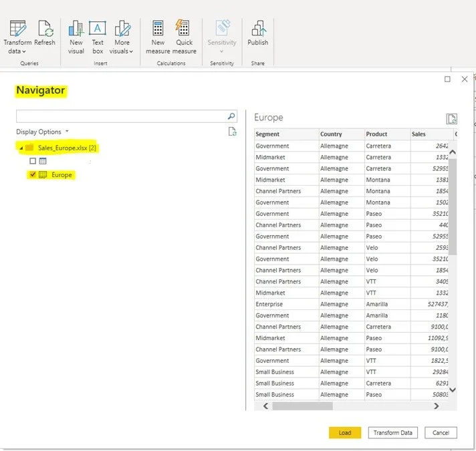Image resolution: width=476 pixels, height=451 pixels.
Task: Click the horizontal scrollbar thumb in preview
Action: click(302, 406)
